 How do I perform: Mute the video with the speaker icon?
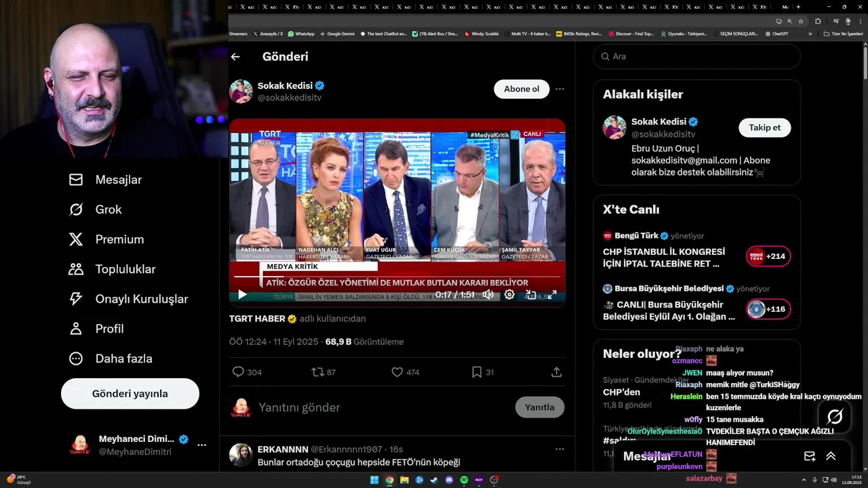pyautogui.click(x=488, y=295)
